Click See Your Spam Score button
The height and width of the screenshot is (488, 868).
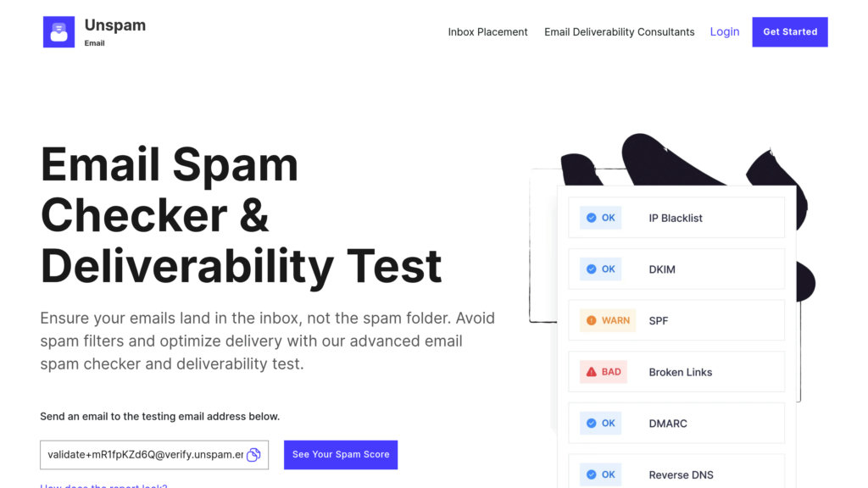(x=341, y=455)
